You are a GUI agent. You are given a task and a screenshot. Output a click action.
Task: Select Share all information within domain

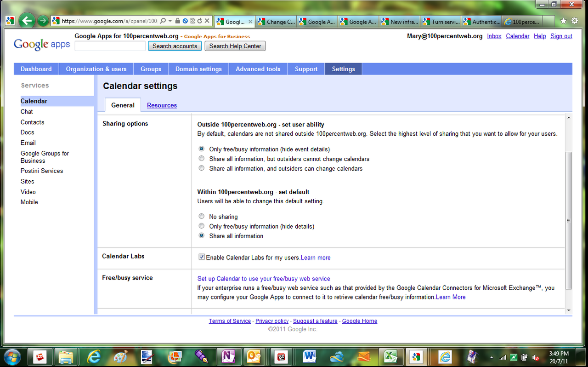click(x=202, y=236)
